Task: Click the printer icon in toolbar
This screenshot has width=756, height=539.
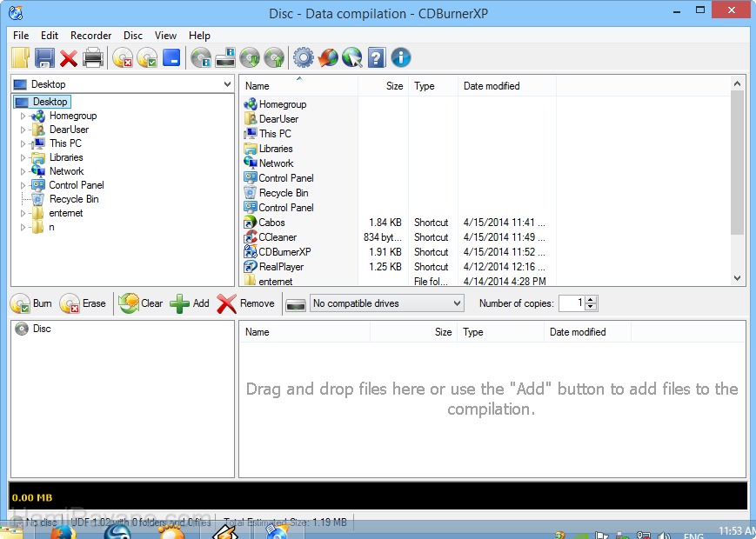Action: (x=93, y=57)
